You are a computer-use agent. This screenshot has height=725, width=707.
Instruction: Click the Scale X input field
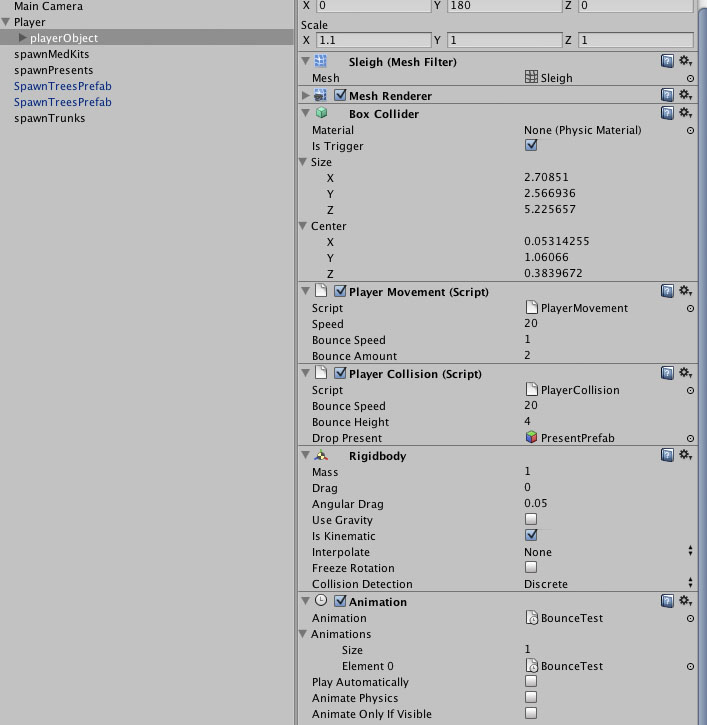pos(372,41)
